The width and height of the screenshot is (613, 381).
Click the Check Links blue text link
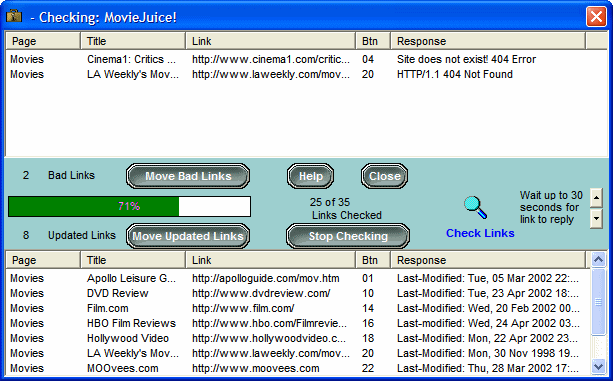(480, 233)
